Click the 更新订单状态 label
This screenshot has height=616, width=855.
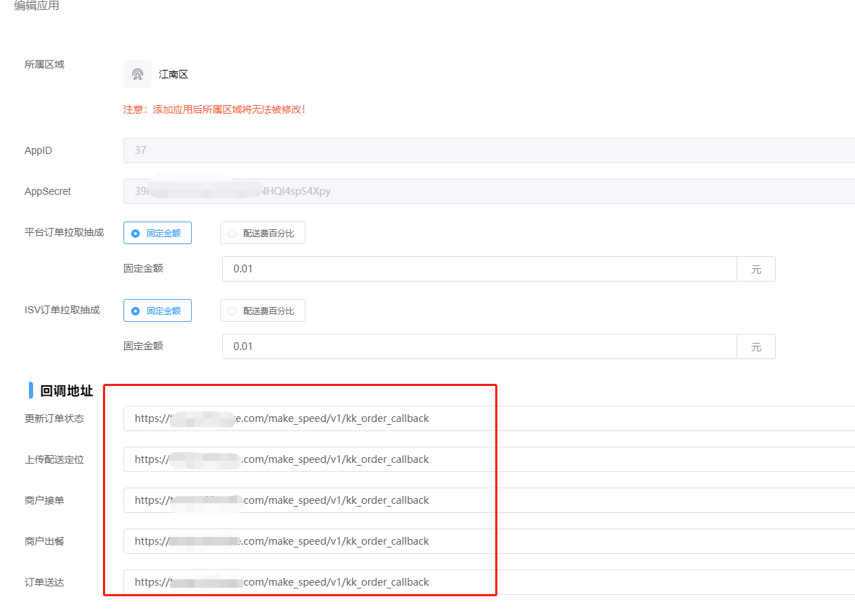pos(54,418)
